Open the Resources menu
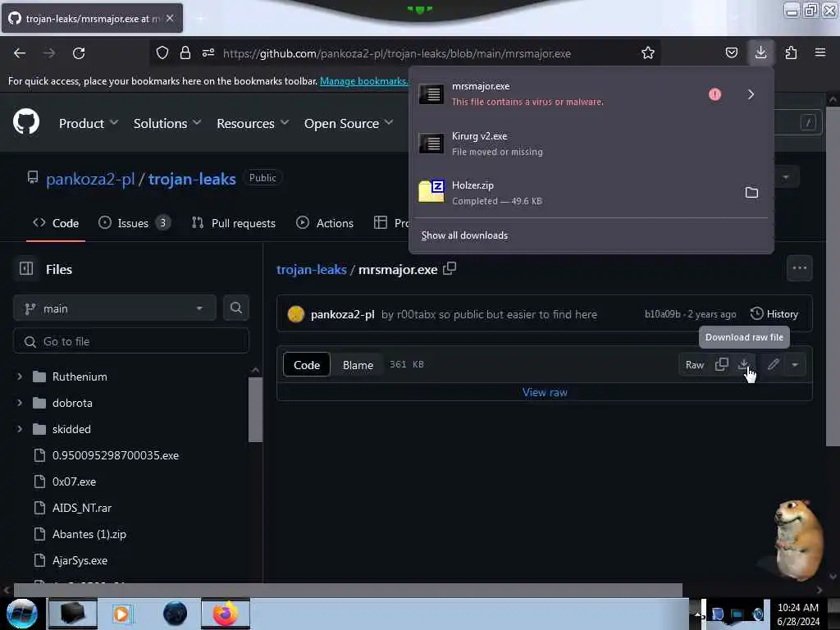840x630 pixels. (253, 123)
